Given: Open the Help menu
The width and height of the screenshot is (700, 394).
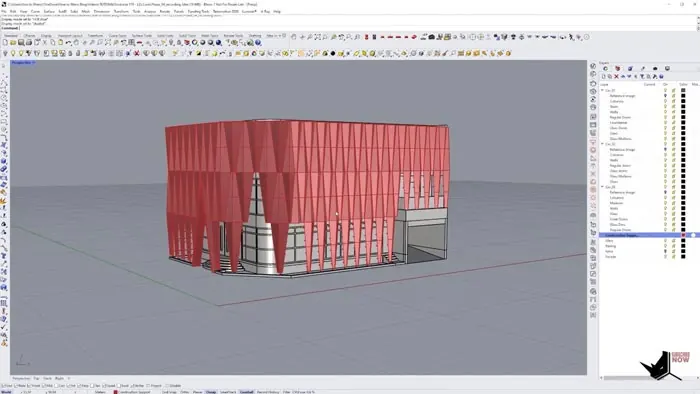Looking at the screenshot, I should pos(277,11).
